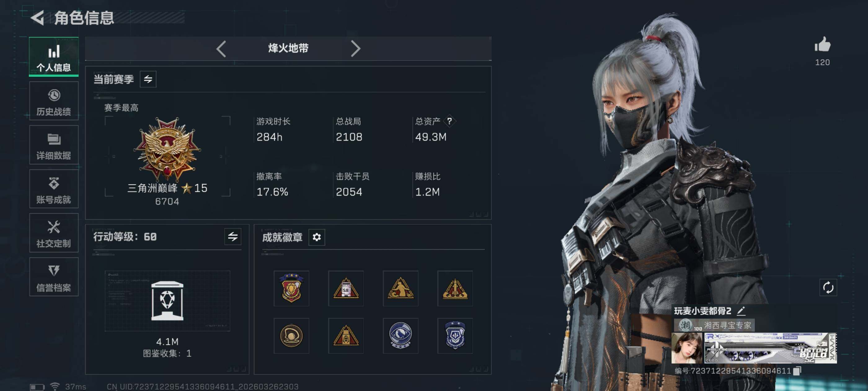Click the player avatar portrait
This screenshot has height=391, width=868.
[x=687, y=348]
